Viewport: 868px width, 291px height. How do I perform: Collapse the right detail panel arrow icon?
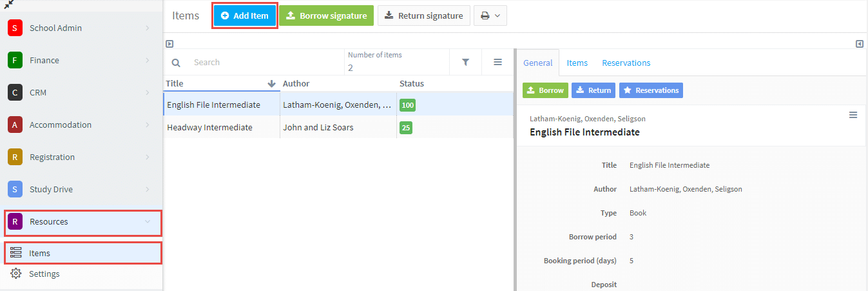click(860, 44)
